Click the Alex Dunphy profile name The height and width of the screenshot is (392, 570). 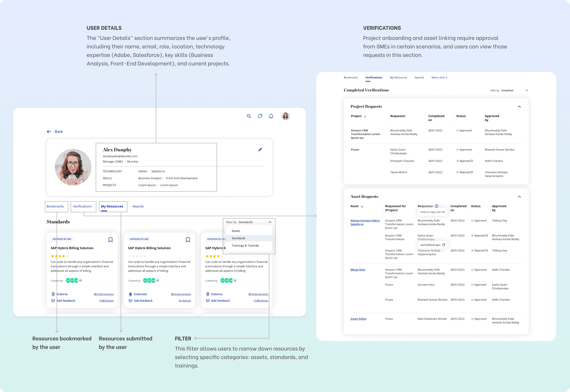pos(117,150)
